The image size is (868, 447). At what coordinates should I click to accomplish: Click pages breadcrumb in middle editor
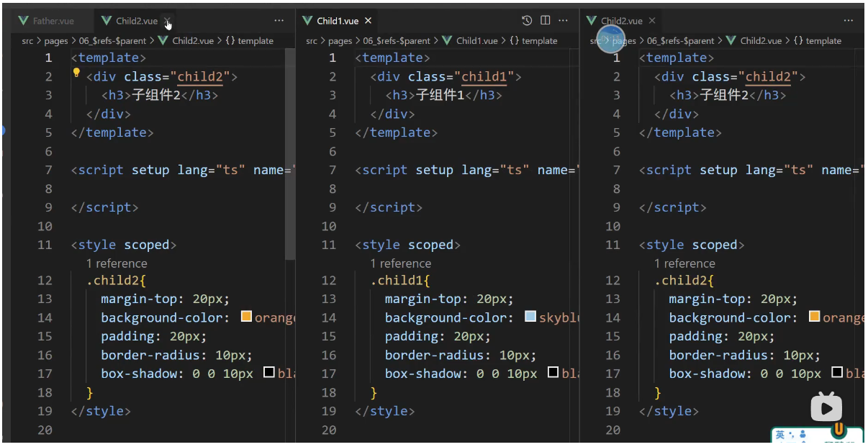pos(340,41)
